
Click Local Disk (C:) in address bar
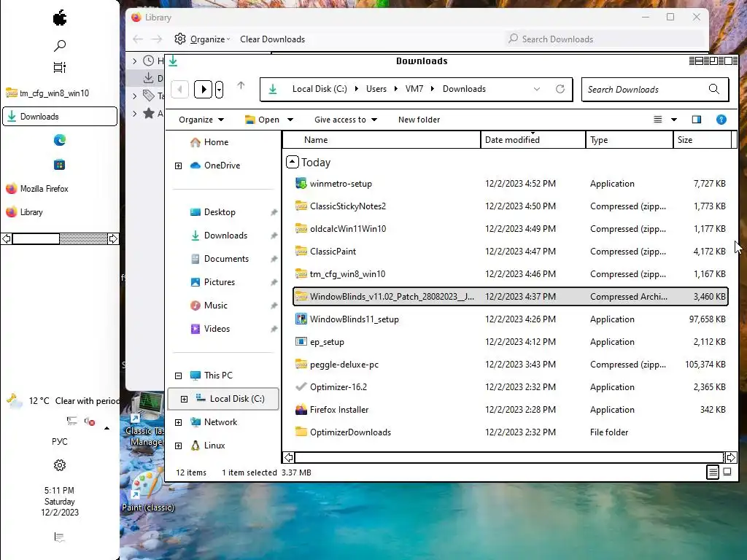coord(320,89)
